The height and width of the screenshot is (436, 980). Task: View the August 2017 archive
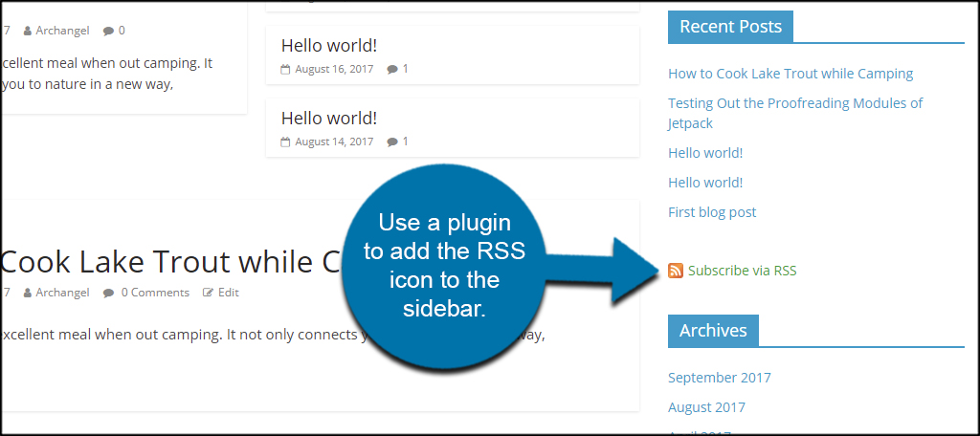[x=706, y=407]
